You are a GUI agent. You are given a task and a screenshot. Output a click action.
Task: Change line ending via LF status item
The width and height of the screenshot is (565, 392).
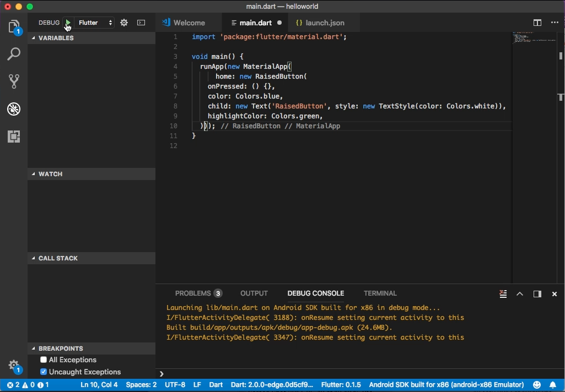point(197,385)
